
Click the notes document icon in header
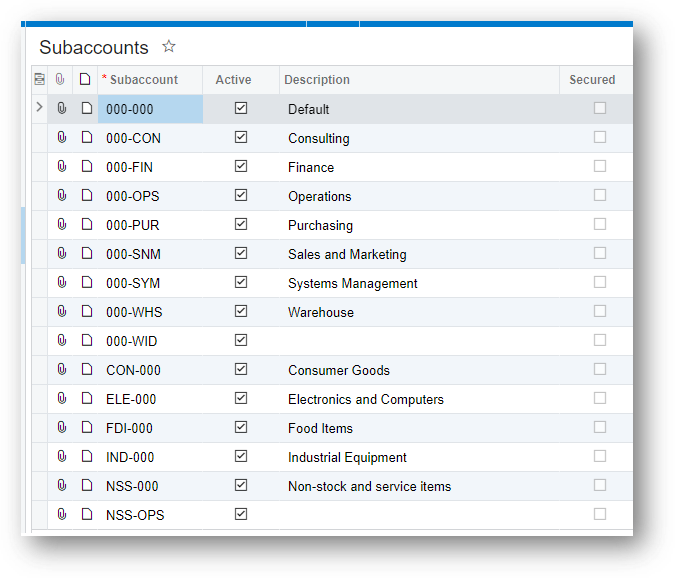[x=85, y=79]
